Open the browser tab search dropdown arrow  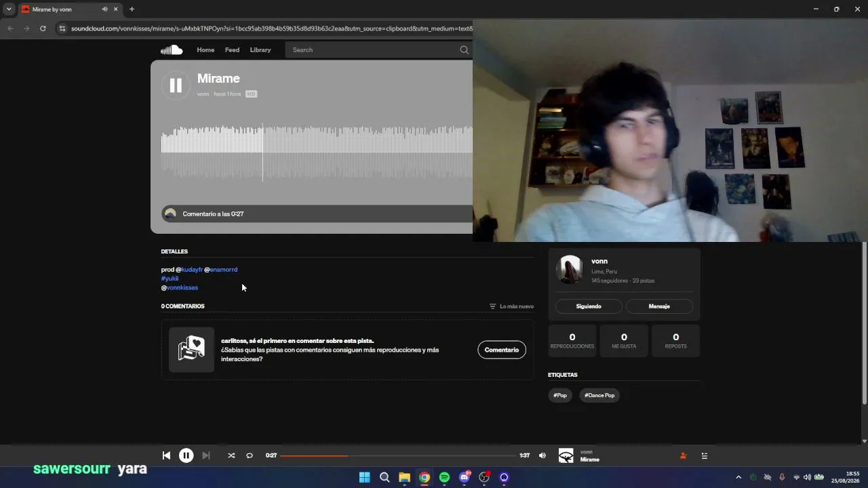pyautogui.click(x=9, y=9)
